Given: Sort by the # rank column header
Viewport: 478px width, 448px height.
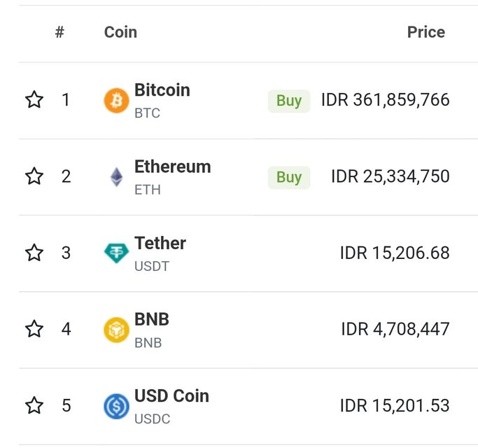Looking at the screenshot, I should click(x=60, y=32).
